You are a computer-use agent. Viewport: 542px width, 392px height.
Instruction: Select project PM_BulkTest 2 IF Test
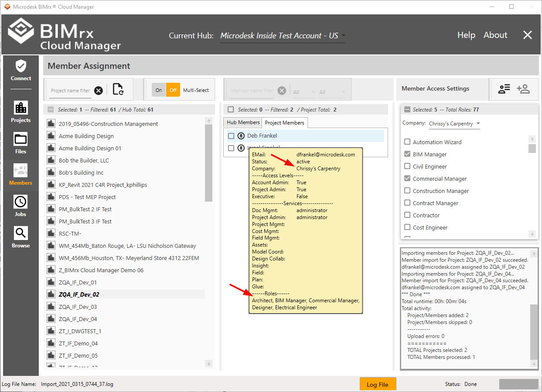pos(85,209)
